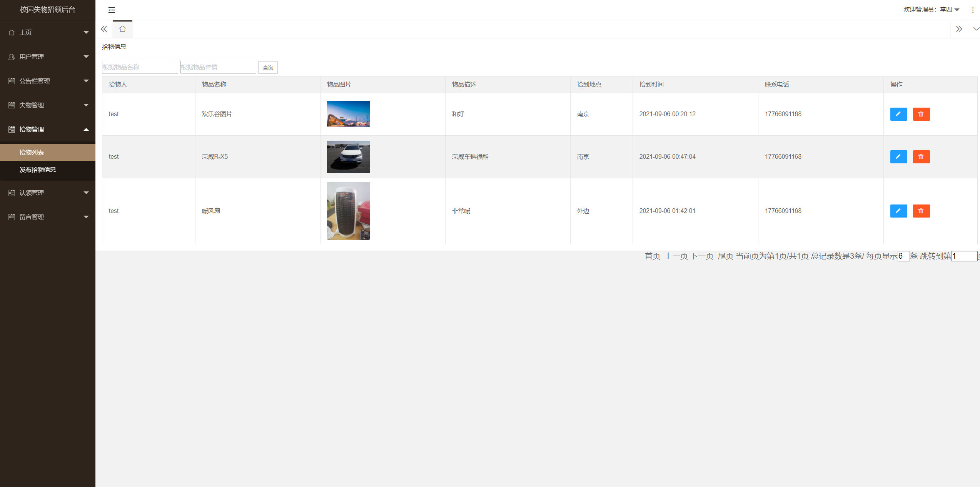This screenshot has width=980, height=487.
Task: Collapse the 拾物管理 sidebar menu
Action: pyautogui.click(x=48, y=129)
